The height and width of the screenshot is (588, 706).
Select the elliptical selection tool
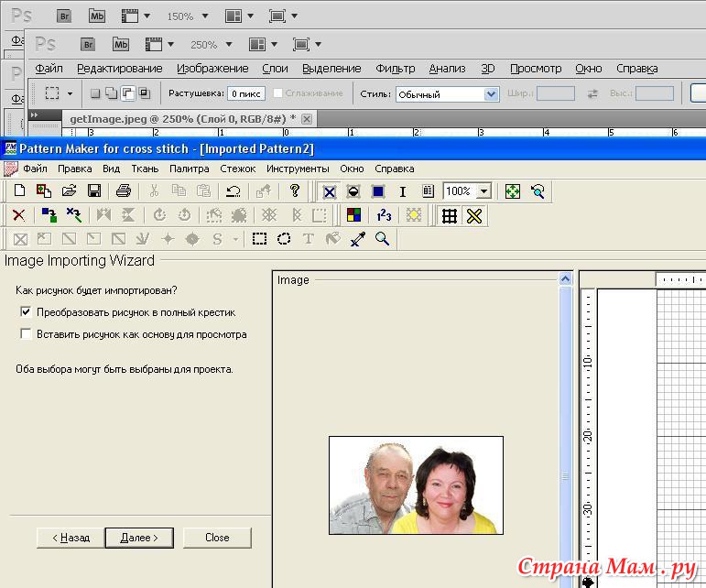pos(284,239)
